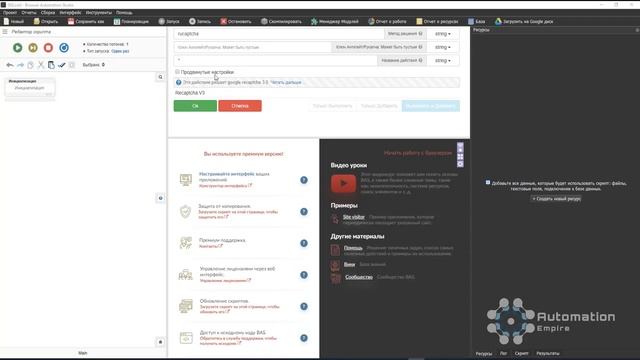Click the rucaptcha method input field
This screenshot has height=360, width=640.
pos(279,34)
